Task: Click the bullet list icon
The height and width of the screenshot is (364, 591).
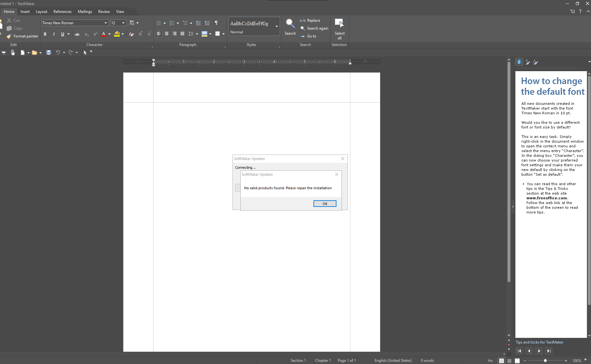Action: click(159, 23)
